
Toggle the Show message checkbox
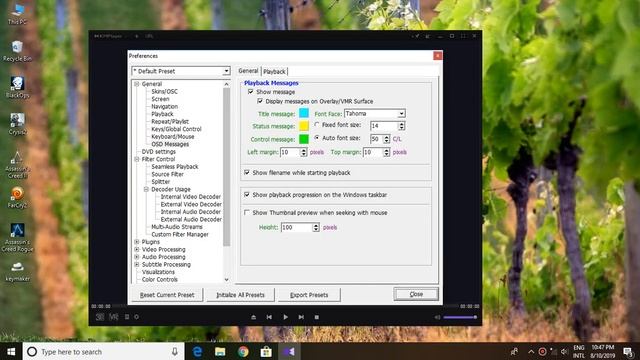250,92
